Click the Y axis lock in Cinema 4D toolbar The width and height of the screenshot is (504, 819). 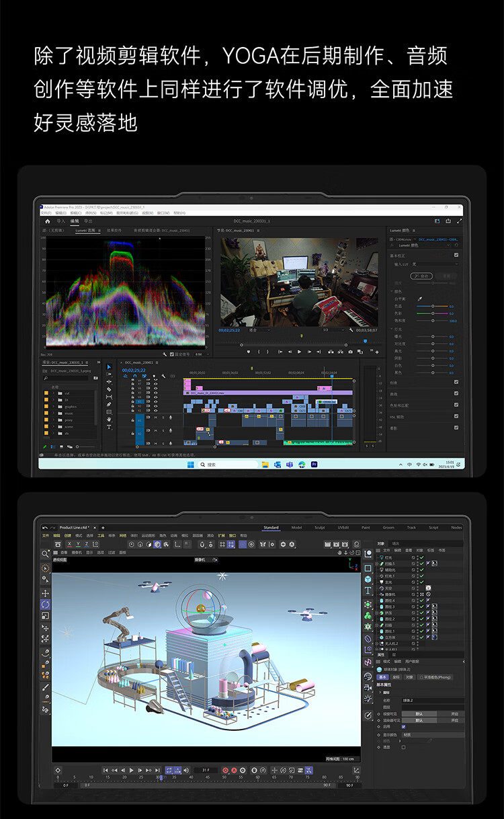pos(78,545)
